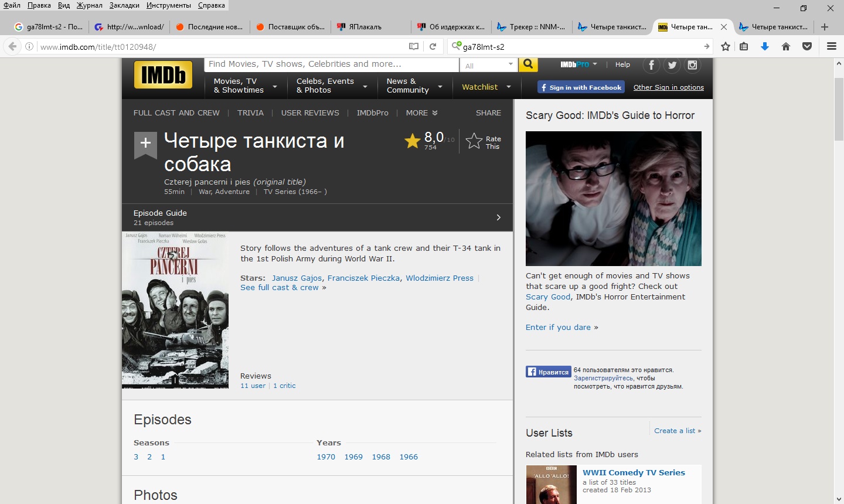
Task: Click the yellow search magnifier button
Action: coord(528,64)
